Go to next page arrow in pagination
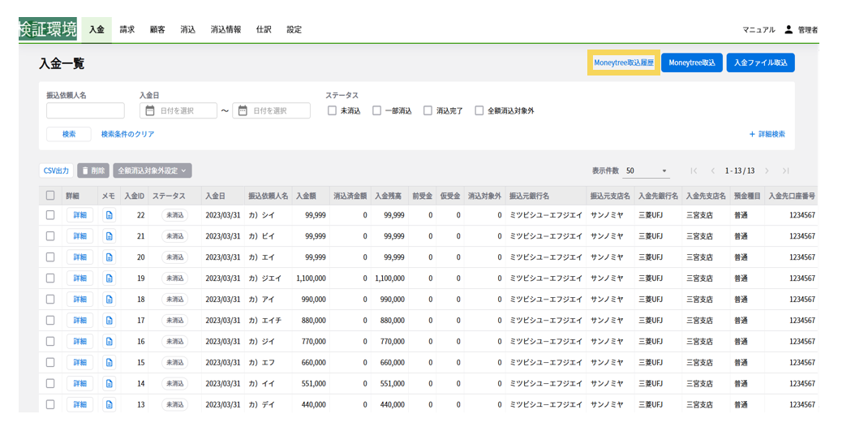 point(766,171)
